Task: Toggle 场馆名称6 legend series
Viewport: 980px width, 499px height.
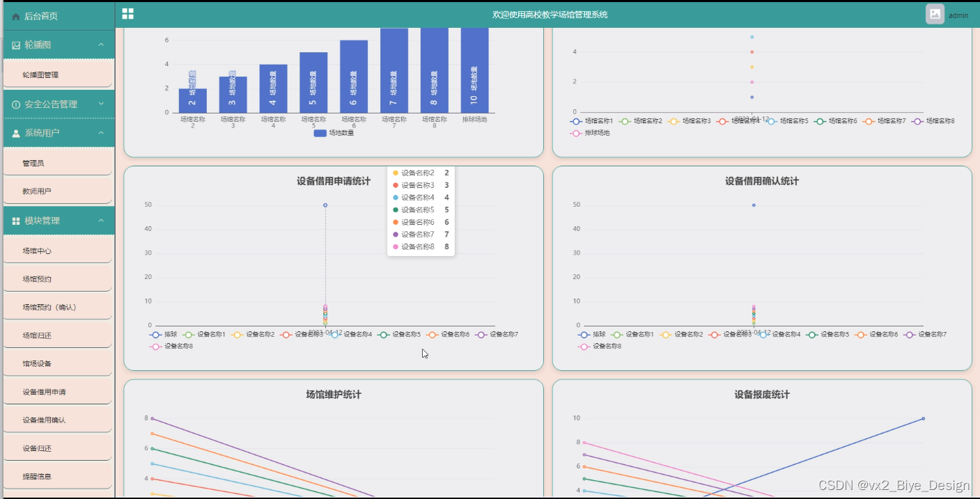Action: pos(835,121)
